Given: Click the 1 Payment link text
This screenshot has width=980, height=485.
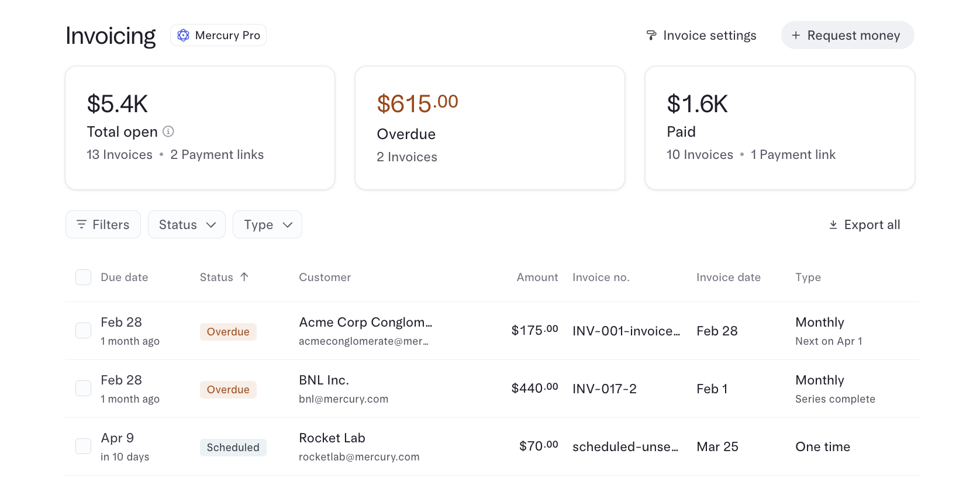Looking at the screenshot, I should pyautogui.click(x=793, y=155).
